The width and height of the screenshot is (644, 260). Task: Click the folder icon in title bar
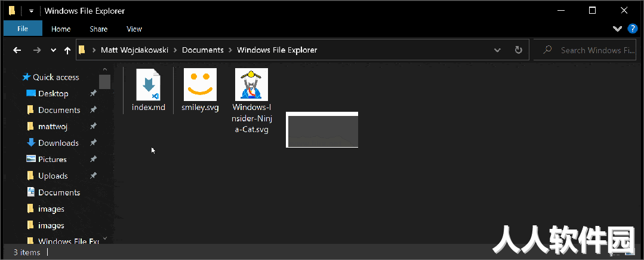[12, 11]
